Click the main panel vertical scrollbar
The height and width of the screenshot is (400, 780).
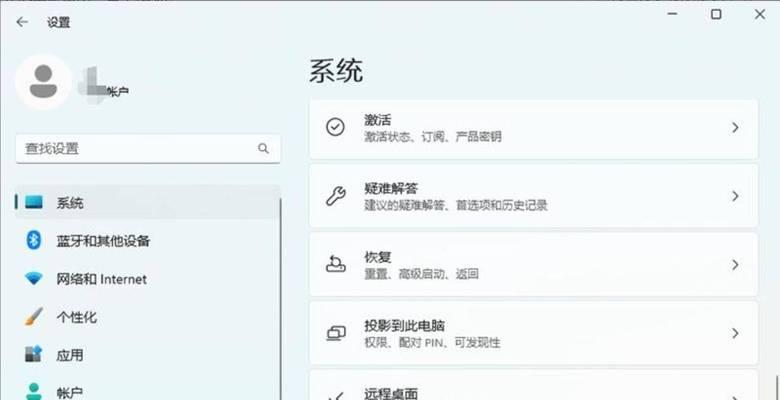click(x=775, y=387)
